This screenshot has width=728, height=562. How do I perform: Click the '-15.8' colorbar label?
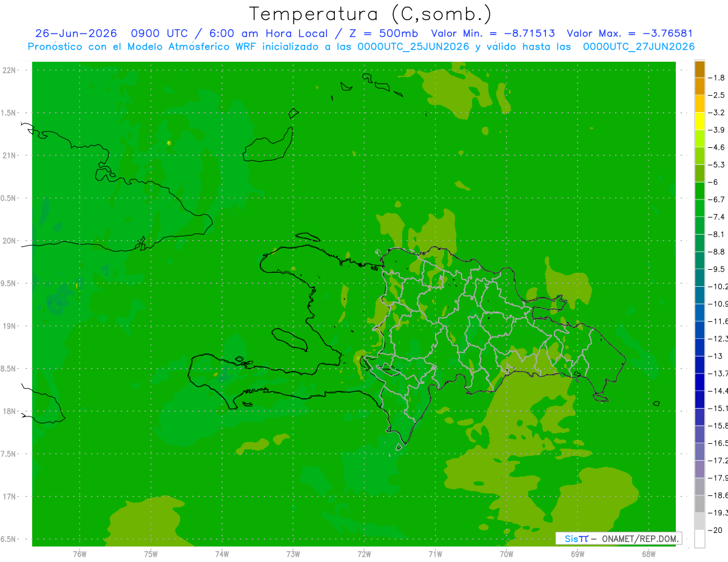(x=718, y=426)
